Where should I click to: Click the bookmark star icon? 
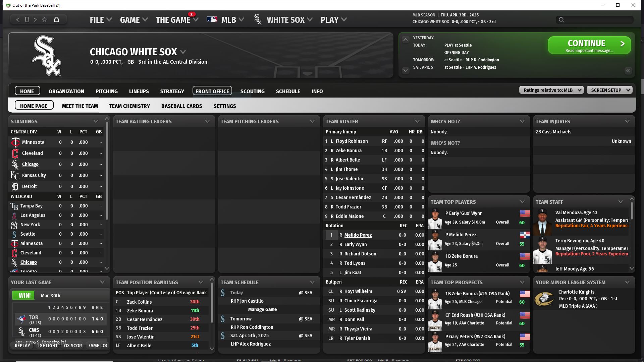pyautogui.click(x=44, y=19)
